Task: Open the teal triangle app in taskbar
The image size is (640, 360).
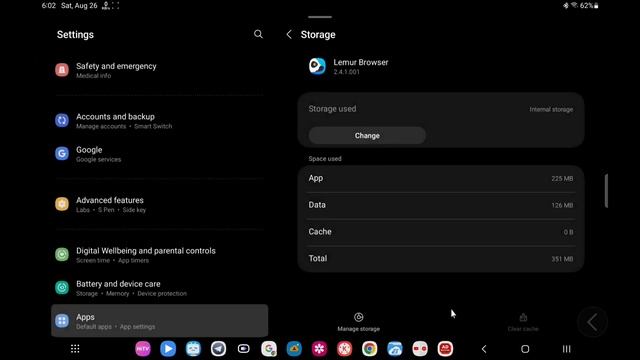Action: 294,349
